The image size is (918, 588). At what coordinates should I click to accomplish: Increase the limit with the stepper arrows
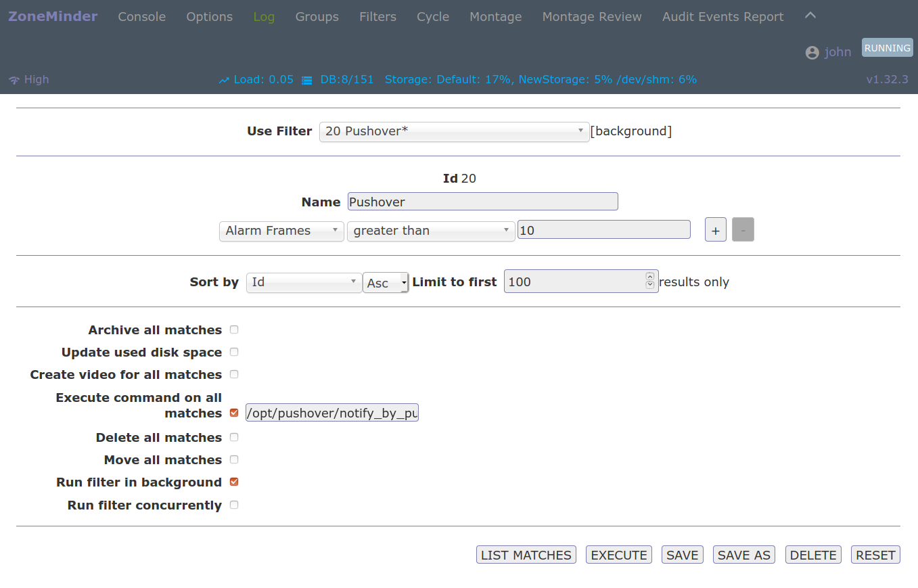coord(650,277)
